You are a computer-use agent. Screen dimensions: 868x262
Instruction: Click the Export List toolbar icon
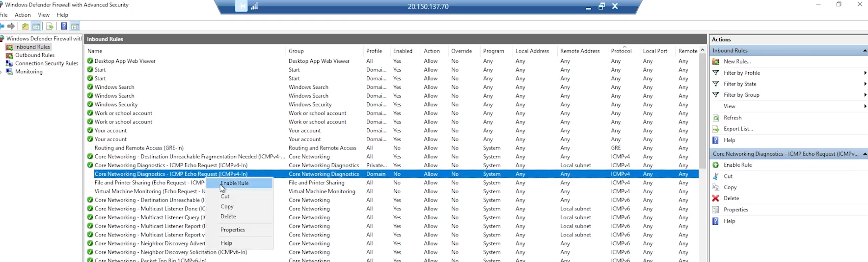point(50,26)
